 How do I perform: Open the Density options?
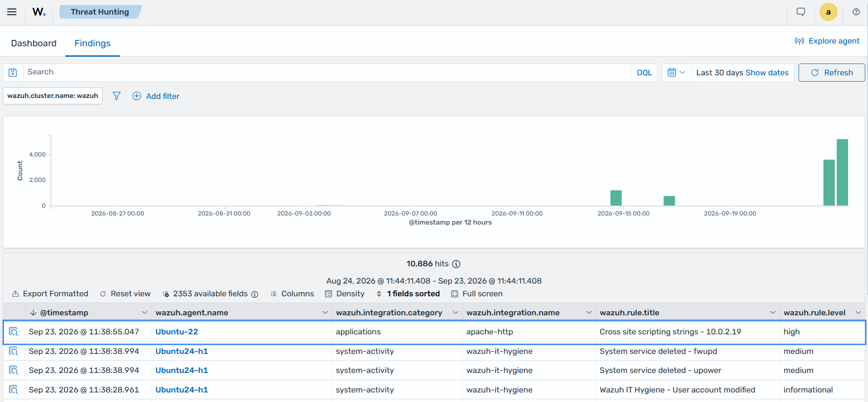click(x=345, y=294)
